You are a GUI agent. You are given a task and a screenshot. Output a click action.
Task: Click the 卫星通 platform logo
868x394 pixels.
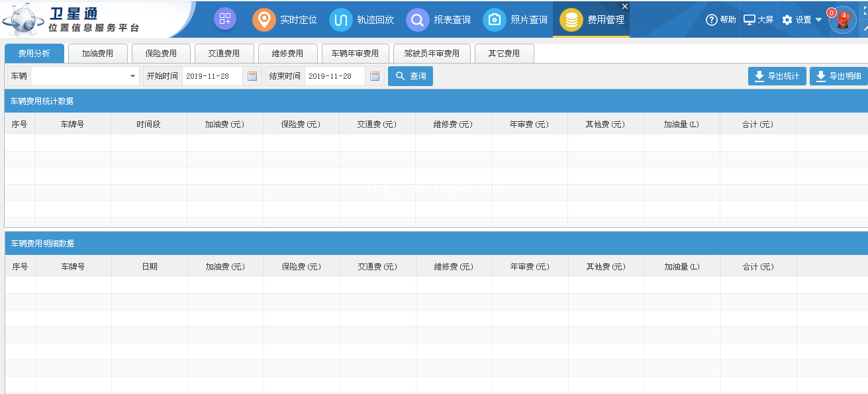(72, 20)
